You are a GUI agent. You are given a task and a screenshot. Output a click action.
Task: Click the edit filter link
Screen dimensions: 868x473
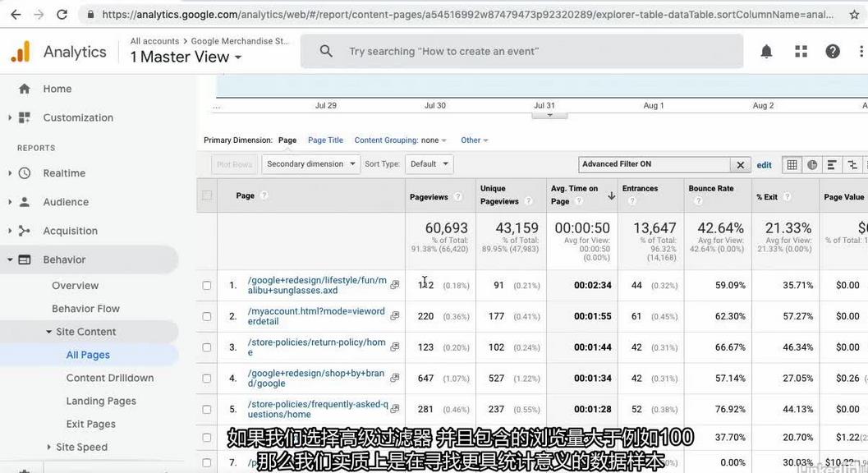(x=764, y=165)
